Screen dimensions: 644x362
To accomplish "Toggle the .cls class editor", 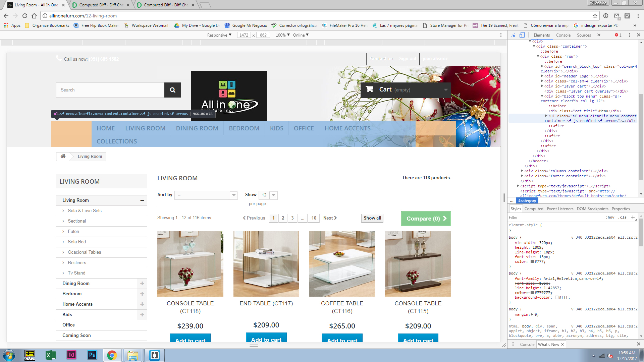I will pyautogui.click(x=623, y=217).
